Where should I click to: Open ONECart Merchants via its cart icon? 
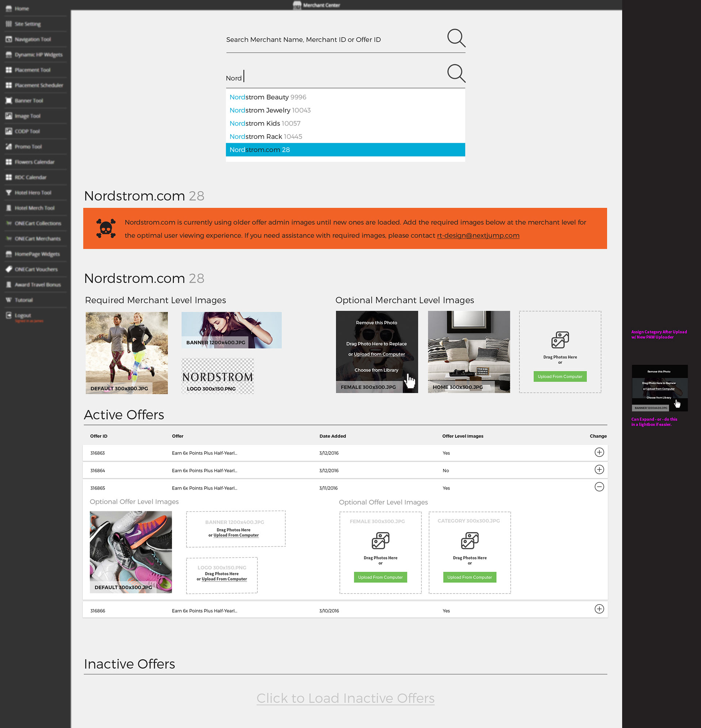(8, 238)
